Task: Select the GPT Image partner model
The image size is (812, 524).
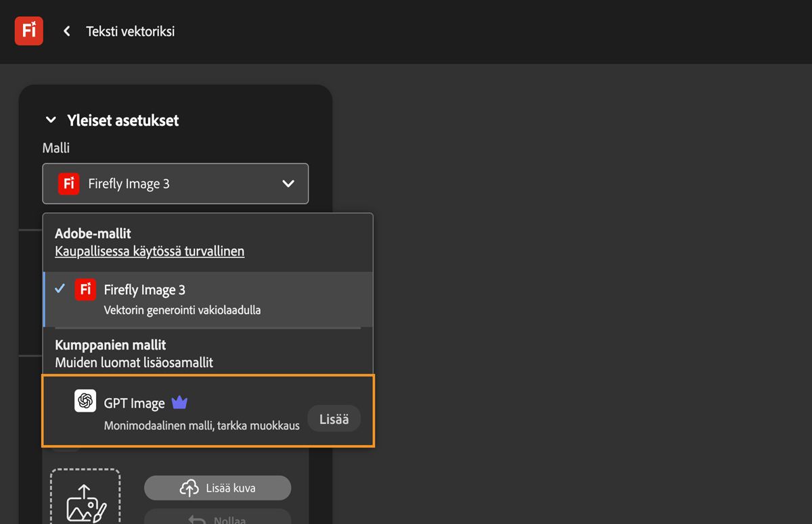Action: tap(208, 412)
